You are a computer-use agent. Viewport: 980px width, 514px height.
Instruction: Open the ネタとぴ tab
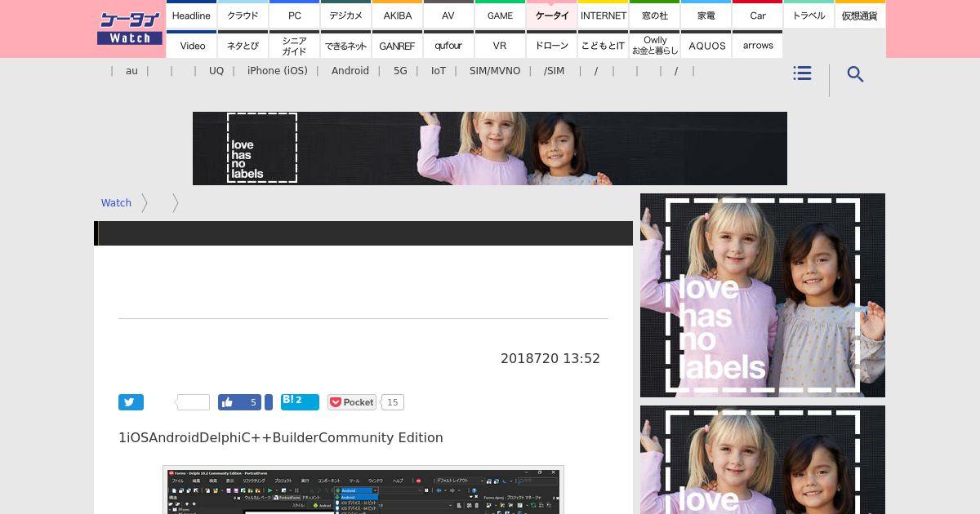coord(243,45)
